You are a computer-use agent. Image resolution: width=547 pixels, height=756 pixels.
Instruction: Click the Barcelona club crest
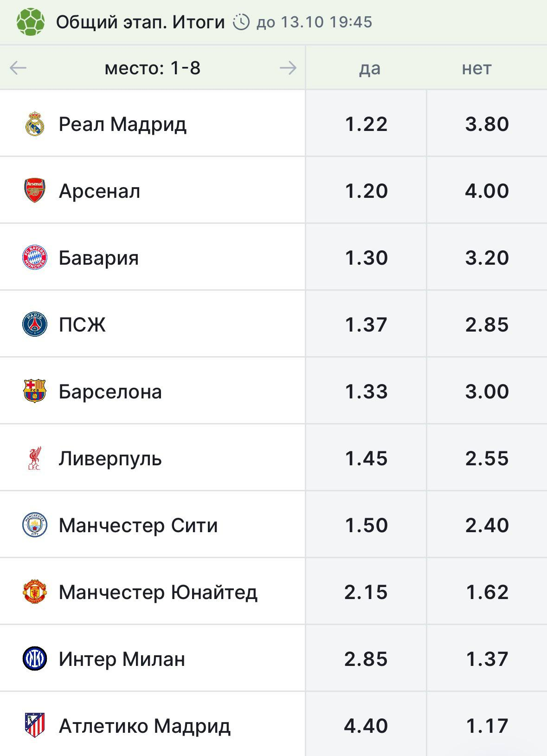tap(35, 391)
